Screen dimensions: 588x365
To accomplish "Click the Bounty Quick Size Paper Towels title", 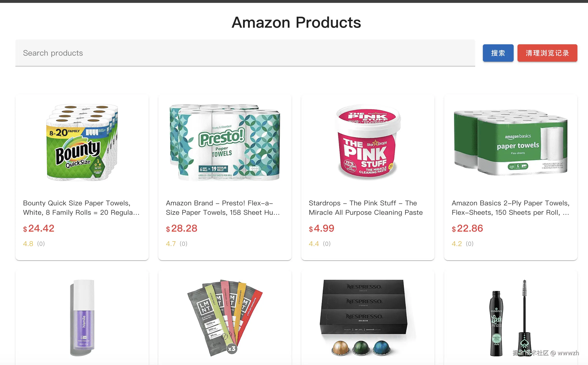I will [x=81, y=208].
